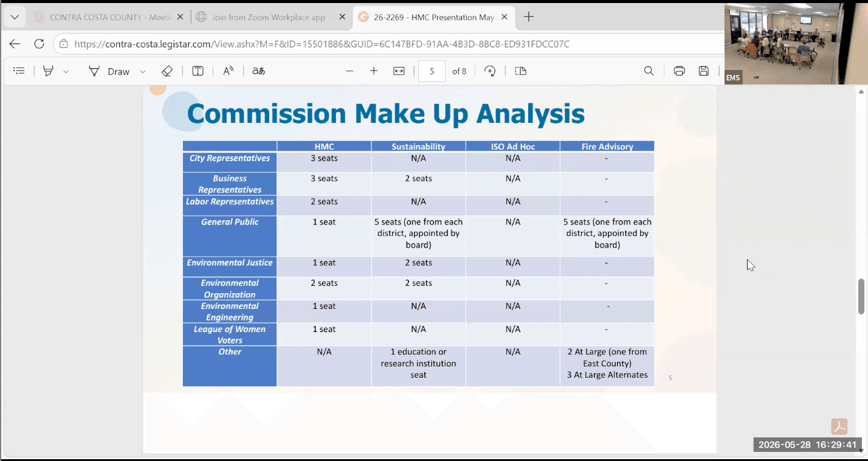The image size is (868, 461).
Task: Click the HMC column header
Action: (324, 147)
